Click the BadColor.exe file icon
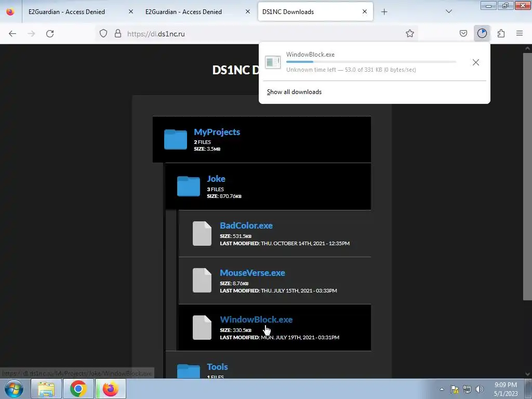 202,233
